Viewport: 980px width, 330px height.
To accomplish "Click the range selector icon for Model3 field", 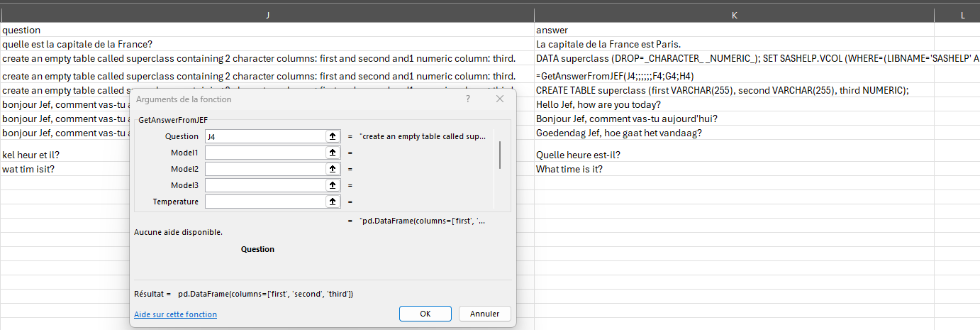I will coord(331,185).
